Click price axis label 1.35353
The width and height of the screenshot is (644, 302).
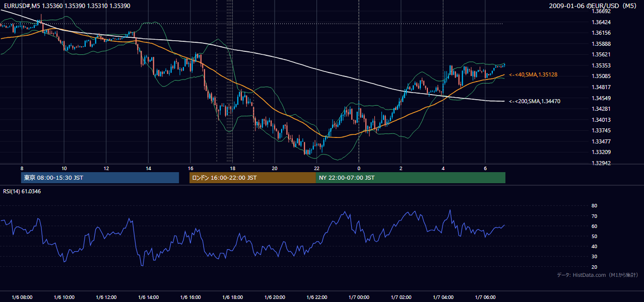[x=601, y=65]
